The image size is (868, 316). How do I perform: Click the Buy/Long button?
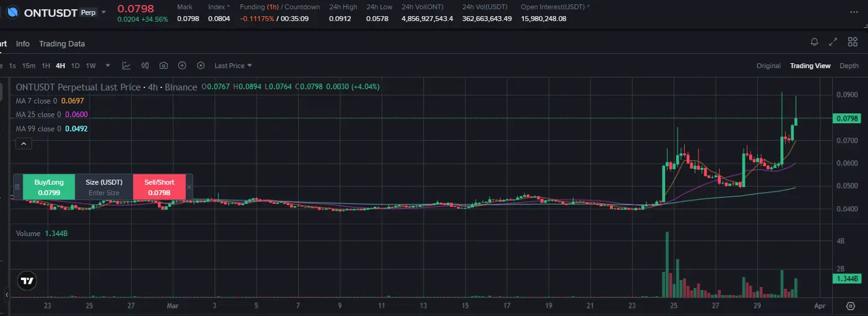point(49,187)
